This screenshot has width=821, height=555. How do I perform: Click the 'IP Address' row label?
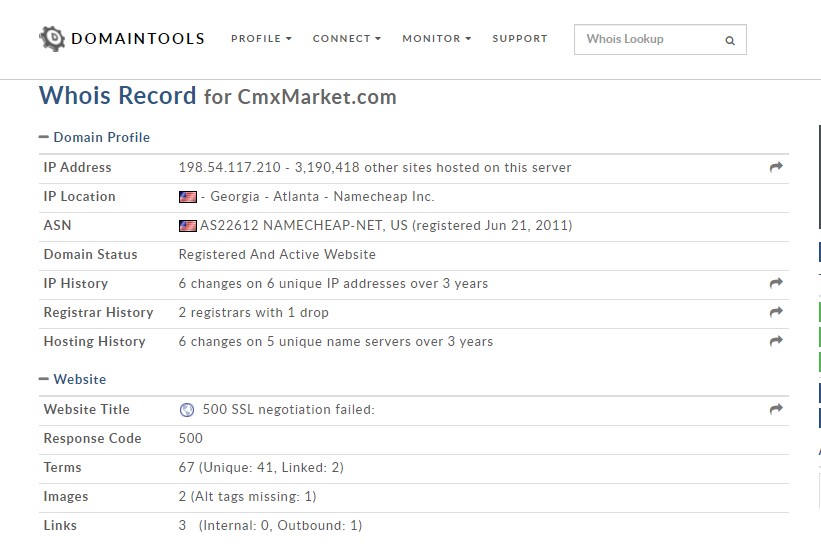point(77,168)
